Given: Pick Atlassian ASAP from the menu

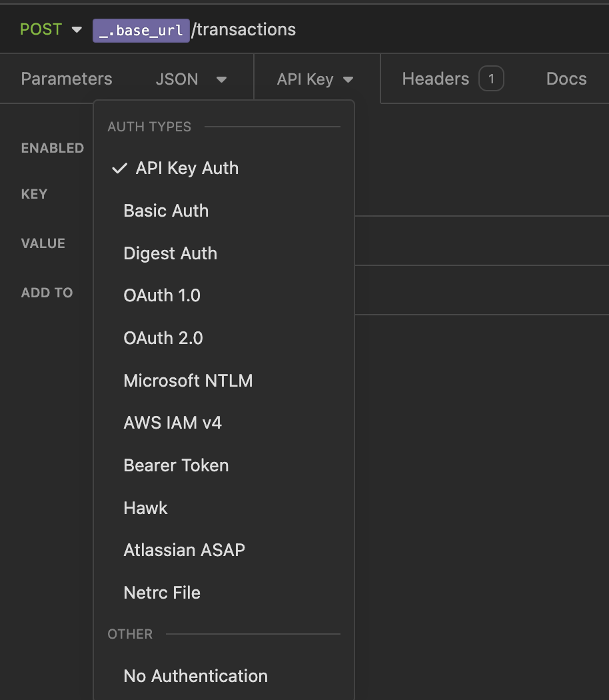Looking at the screenshot, I should (184, 550).
